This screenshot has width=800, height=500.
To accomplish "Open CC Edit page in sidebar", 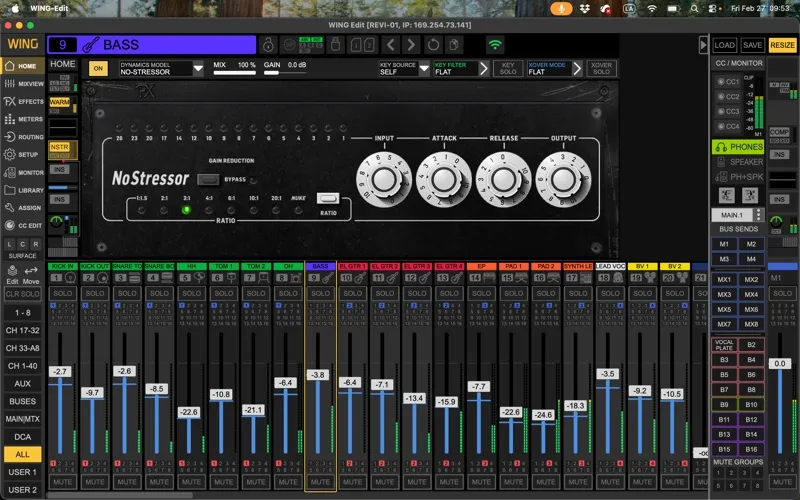I will tap(23, 225).
